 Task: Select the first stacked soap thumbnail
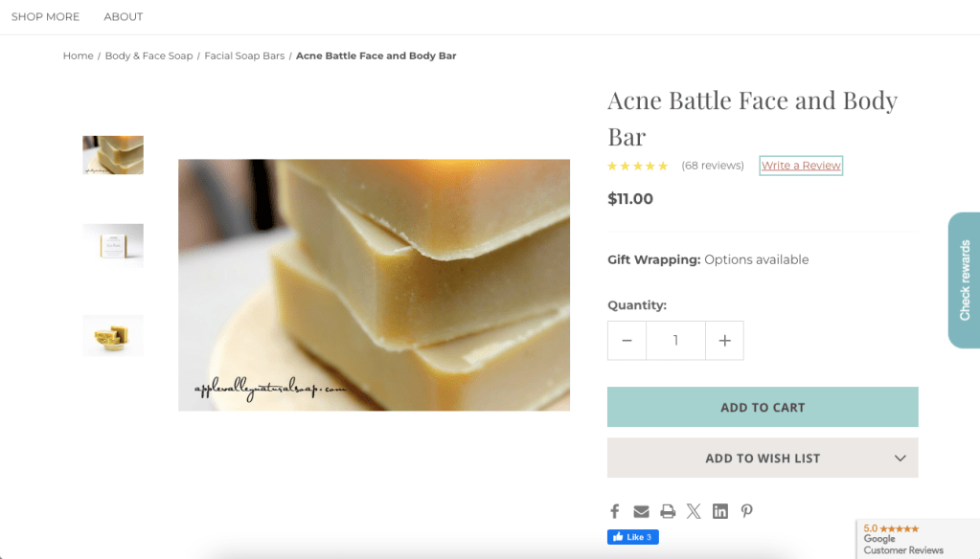click(x=113, y=155)
